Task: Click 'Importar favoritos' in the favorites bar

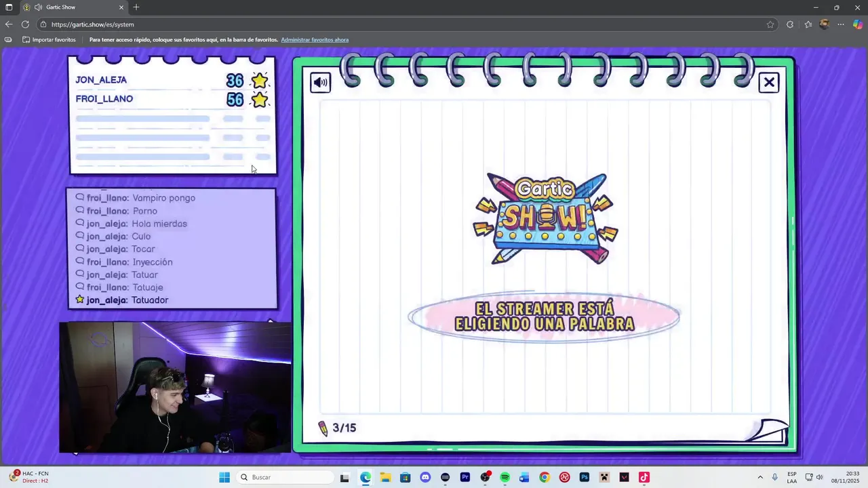Action: pyautogui.click(x=49, y=40)
